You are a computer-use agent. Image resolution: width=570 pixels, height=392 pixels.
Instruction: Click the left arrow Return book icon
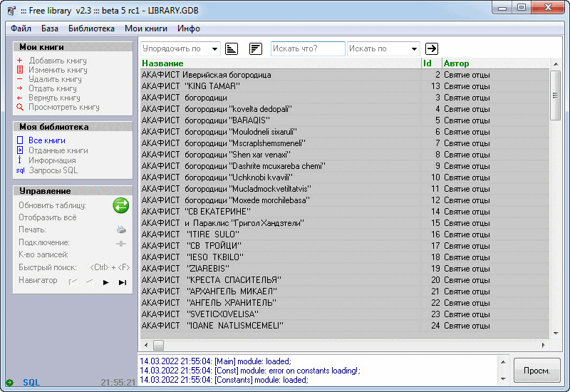point(20,98)
